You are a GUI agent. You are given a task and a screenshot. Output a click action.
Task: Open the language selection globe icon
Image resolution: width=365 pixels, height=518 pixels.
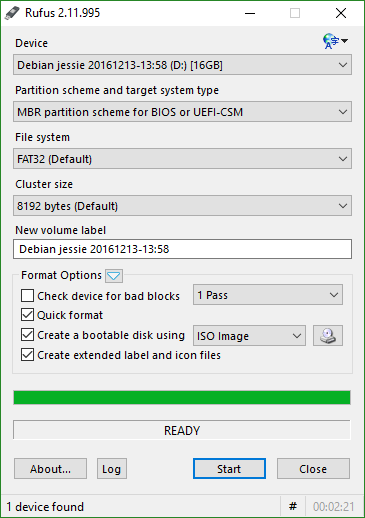click(x=335, y=41)
